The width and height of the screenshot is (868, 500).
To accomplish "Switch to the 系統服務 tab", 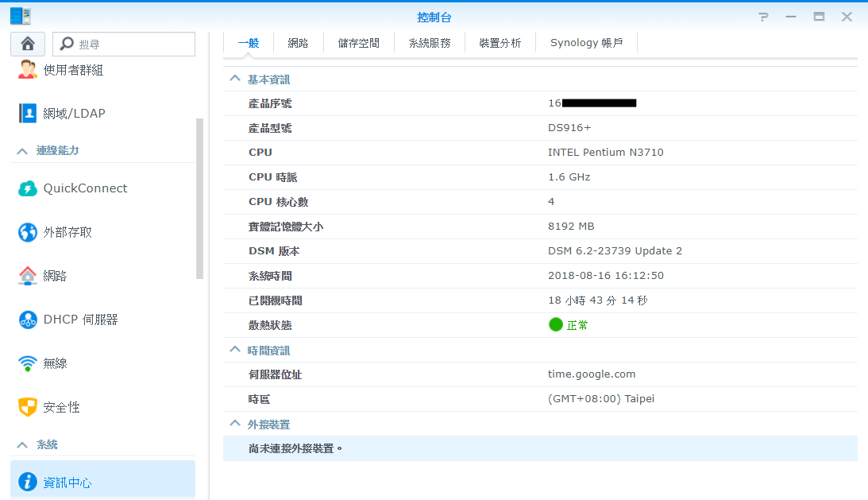I will tap(430, 43).
